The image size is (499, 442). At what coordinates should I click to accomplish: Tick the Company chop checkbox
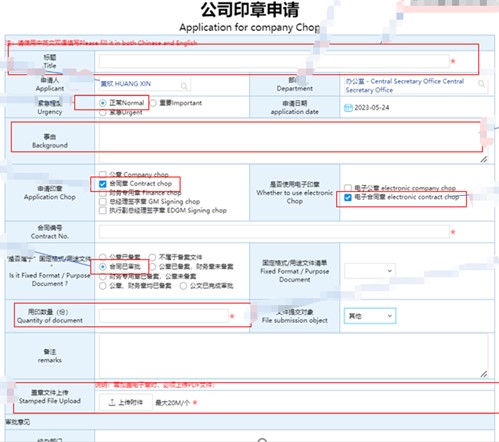tap(103, 174)
